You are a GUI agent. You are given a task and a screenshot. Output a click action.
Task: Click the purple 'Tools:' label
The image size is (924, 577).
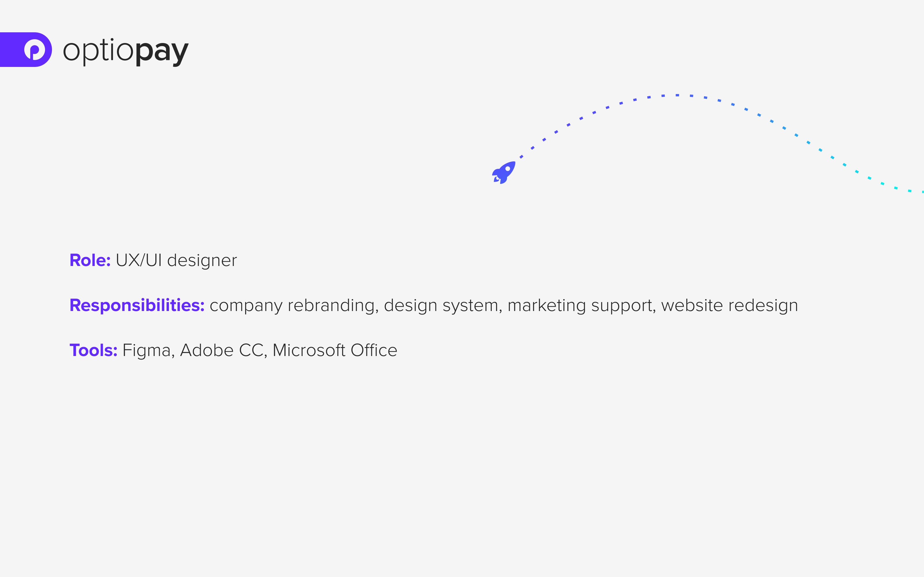click(x=94, y=350)
